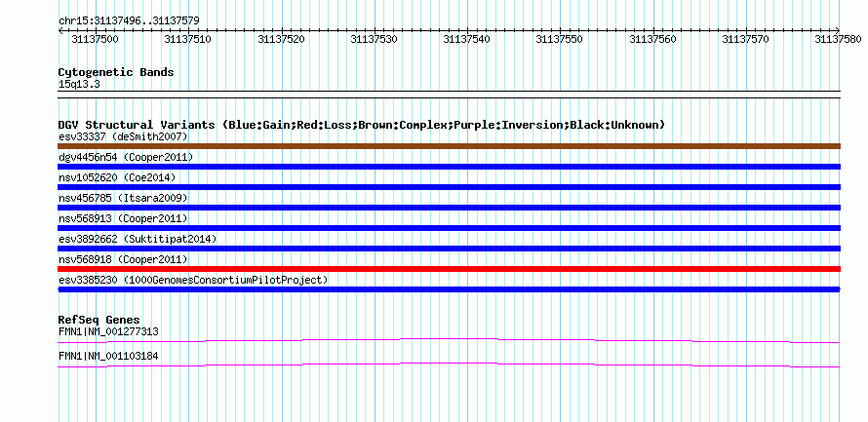Open variant dgv4456n54 (Cooper2011) label

click(x=126, y=157)
